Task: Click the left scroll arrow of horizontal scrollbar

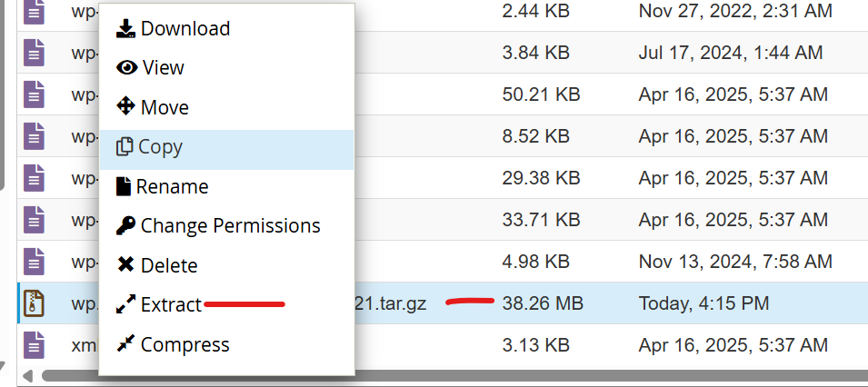Action: click(x=26, y=375)
